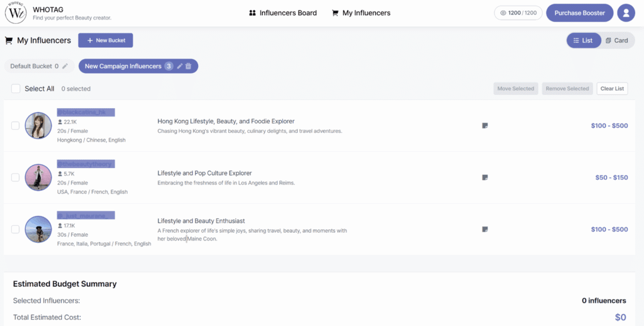Image resolution: width=644 pixels, height=326 pixels.
Task: Delete New Campaign Influencers bucket trash icon
Action: (189, 66)
